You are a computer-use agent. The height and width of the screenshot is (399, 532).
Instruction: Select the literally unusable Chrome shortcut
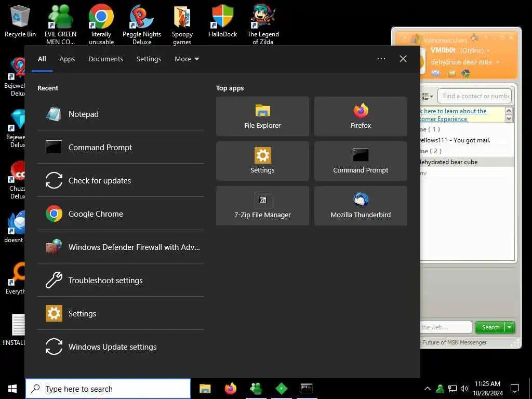tap(101, 24)
